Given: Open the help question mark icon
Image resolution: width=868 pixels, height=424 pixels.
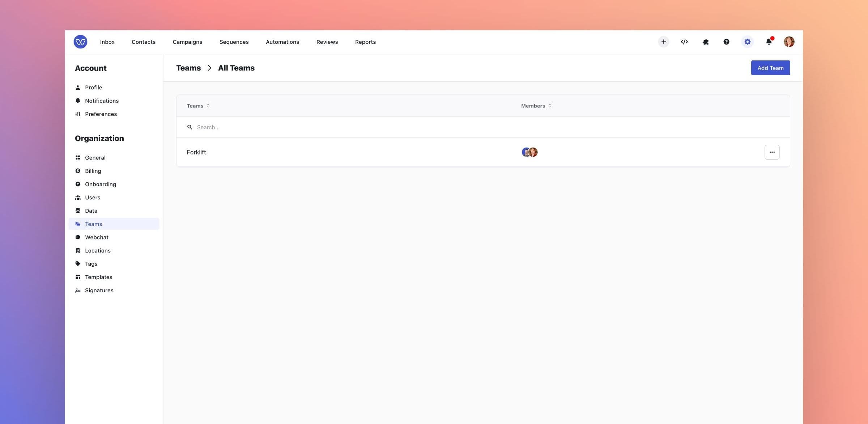Looking at the screenshot, I should click(726, 42).
